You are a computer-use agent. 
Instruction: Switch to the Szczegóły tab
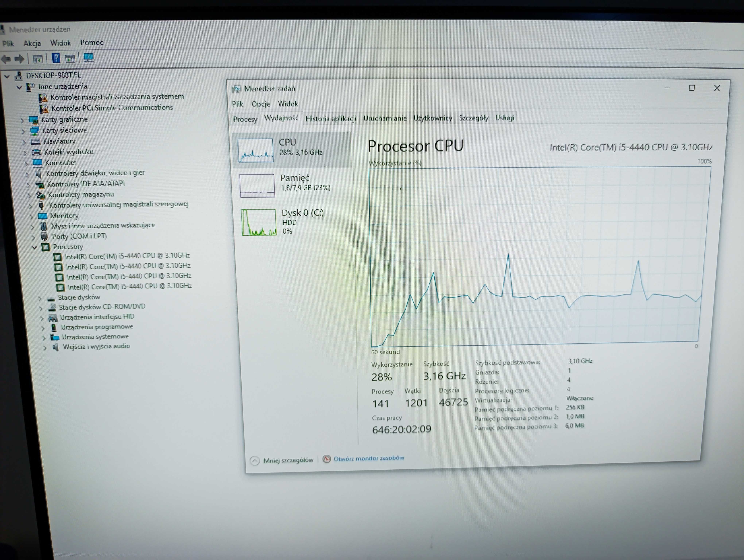[474, 118]
